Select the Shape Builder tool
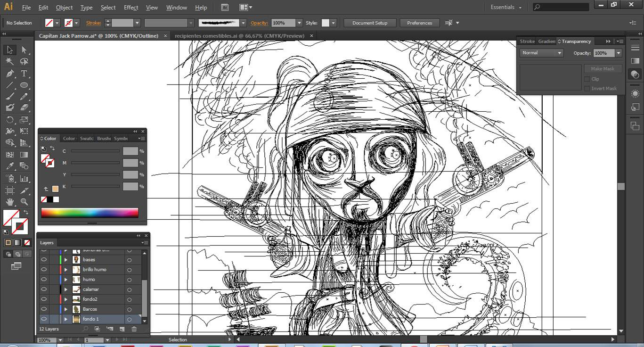This screenshot has width=644, height=347. (9, 142)
